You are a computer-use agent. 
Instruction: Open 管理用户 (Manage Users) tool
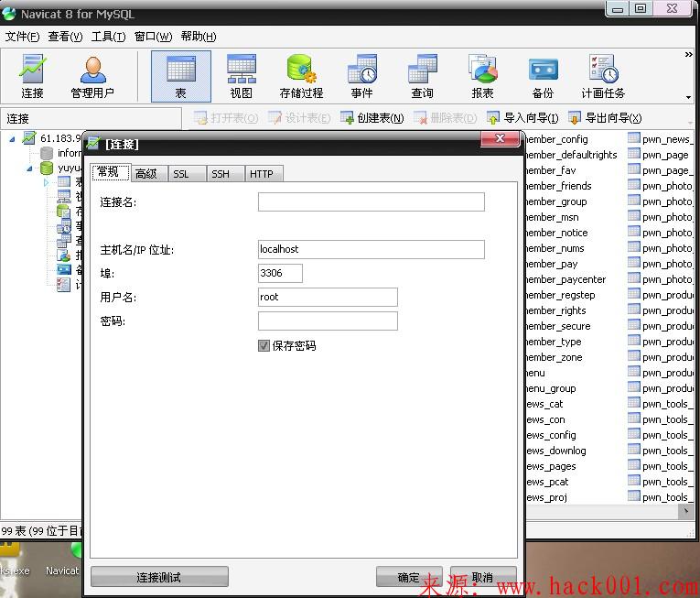(92, 76)
